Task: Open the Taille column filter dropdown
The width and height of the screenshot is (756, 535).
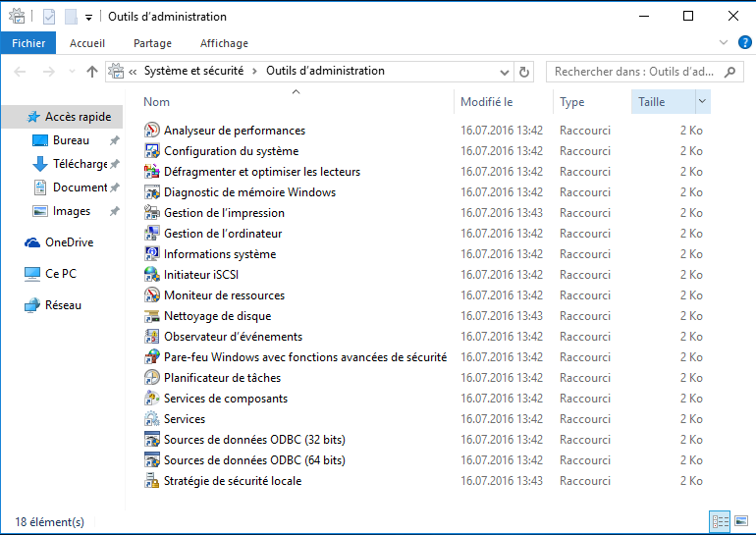Action: point(702,101)
